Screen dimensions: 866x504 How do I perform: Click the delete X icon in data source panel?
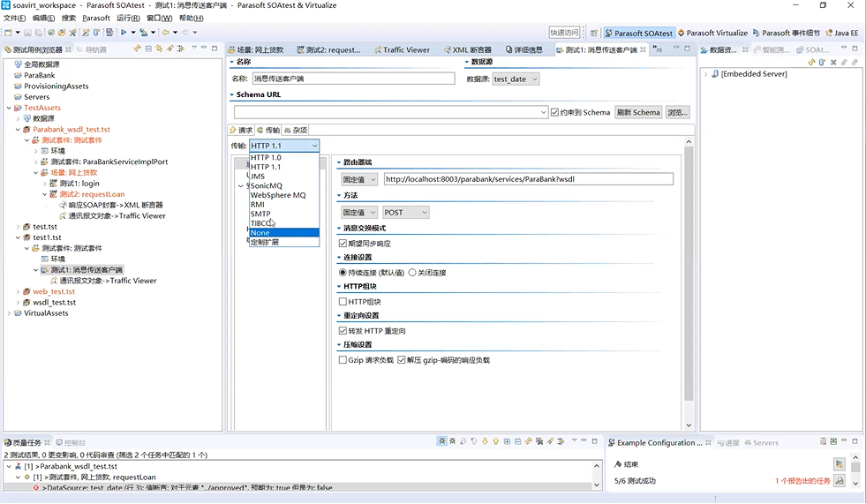(833, 63)
